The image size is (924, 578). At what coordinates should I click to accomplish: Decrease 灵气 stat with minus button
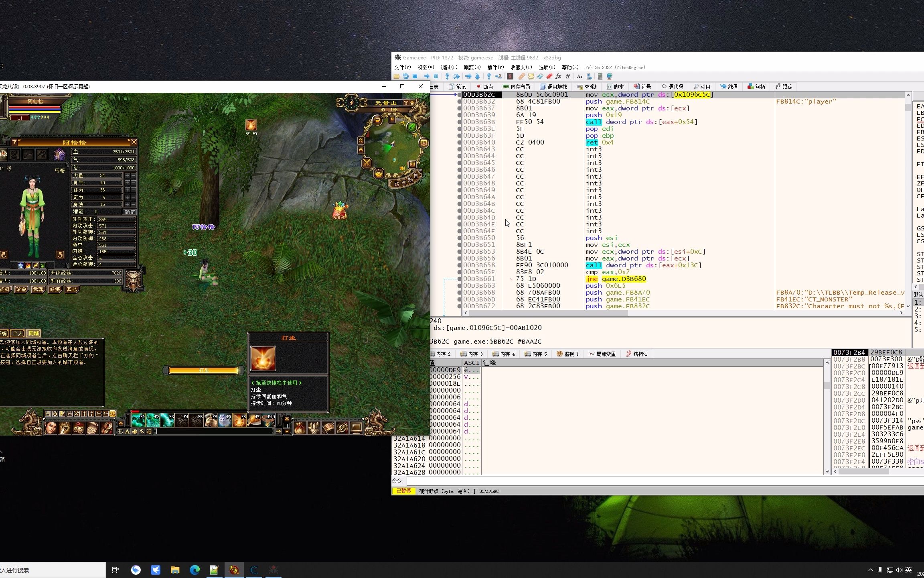(x=133, y=183)
